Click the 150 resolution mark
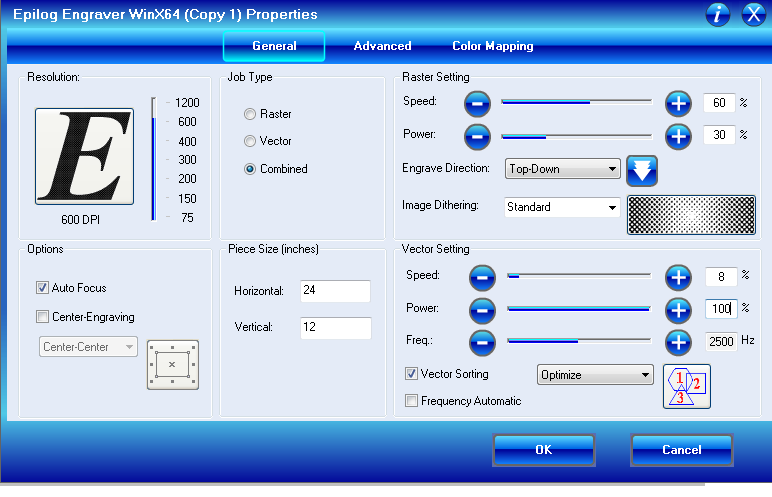 pos(187,199)
